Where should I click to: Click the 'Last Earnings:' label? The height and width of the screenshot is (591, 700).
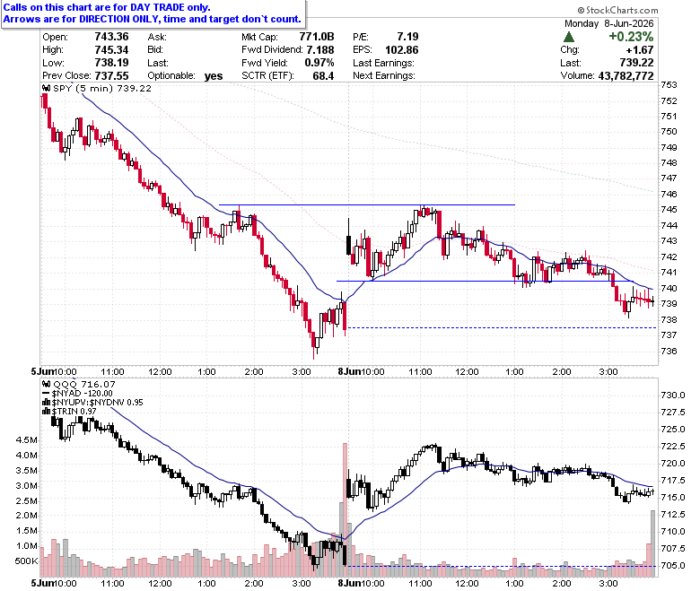(x=383, y=63)
